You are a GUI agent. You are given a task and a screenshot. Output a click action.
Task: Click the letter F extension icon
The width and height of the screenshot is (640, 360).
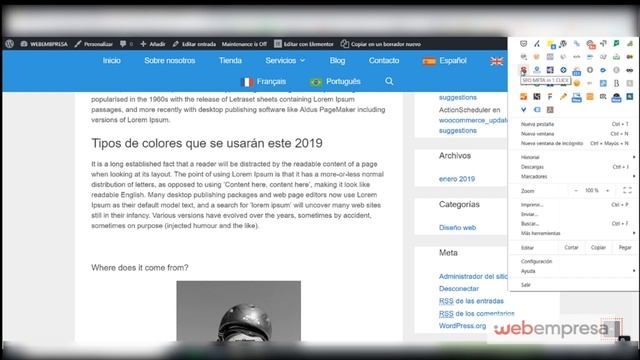coord(550,96)
